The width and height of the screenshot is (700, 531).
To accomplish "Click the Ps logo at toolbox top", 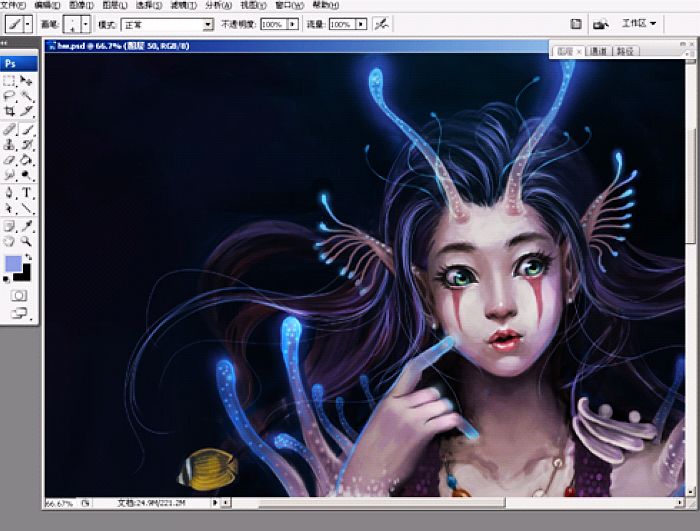I will coord(10,64).
